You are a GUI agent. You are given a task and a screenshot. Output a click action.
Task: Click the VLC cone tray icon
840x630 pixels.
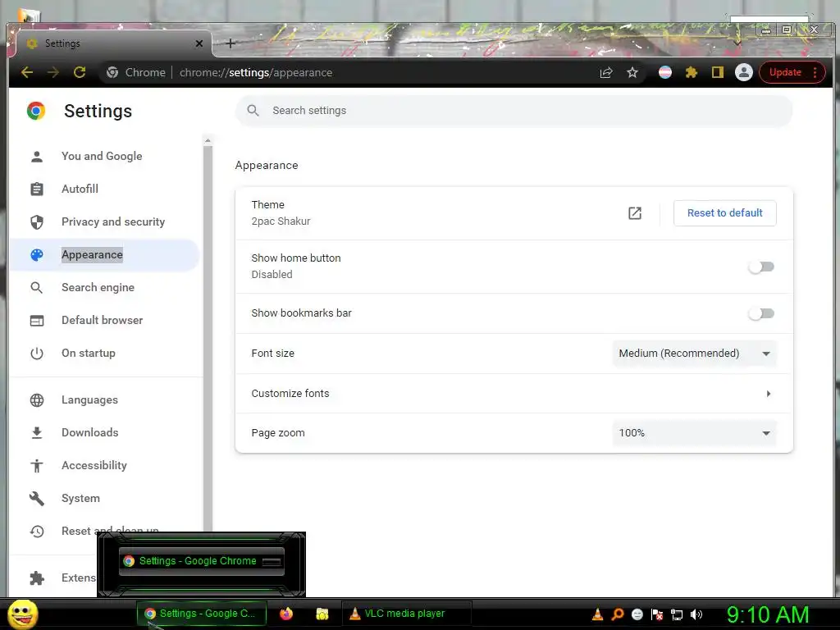[x=597, y=614]
